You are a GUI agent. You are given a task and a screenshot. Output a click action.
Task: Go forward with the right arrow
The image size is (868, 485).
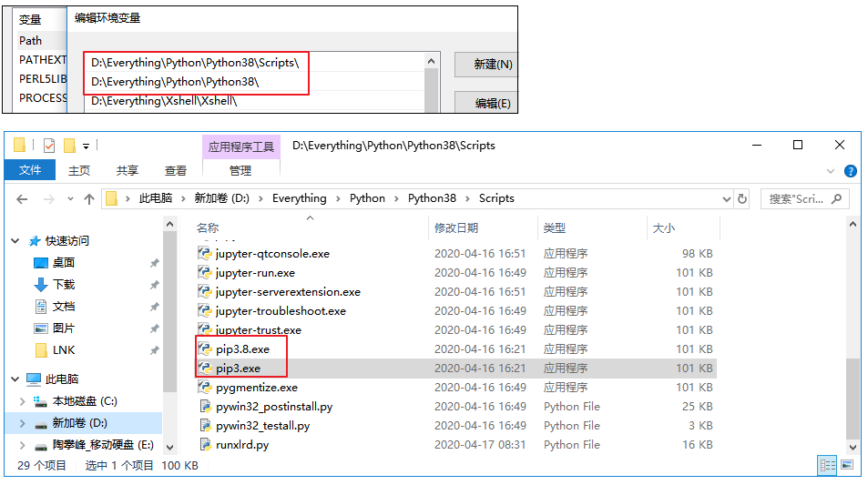pos(48,199)
